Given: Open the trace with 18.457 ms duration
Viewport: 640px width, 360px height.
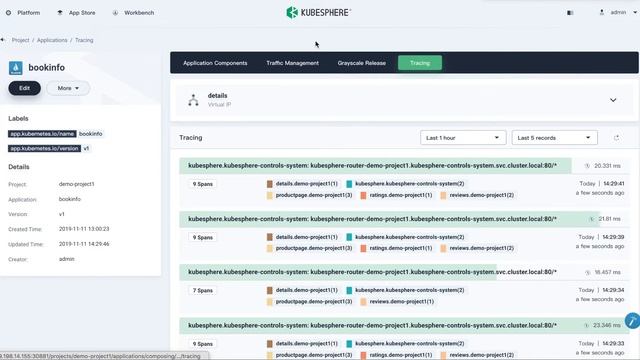Looking at the screenshot, I should point(404,272).
